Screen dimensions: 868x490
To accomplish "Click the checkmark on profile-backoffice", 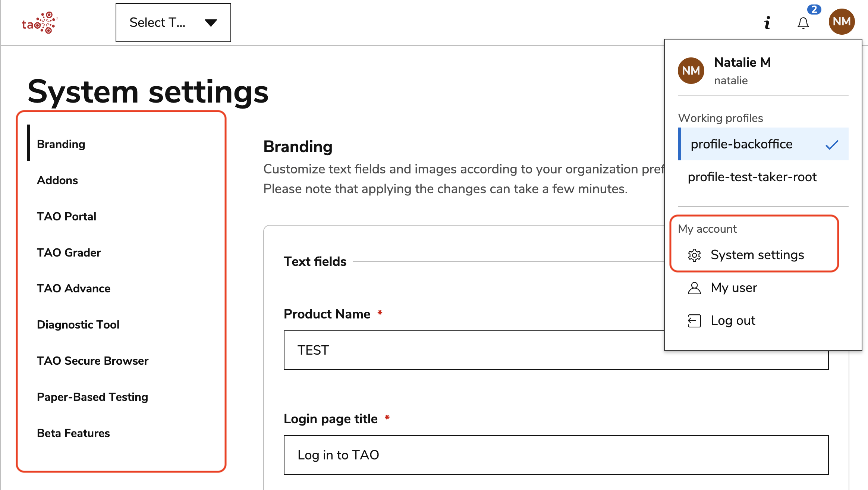I will [832, 144].
